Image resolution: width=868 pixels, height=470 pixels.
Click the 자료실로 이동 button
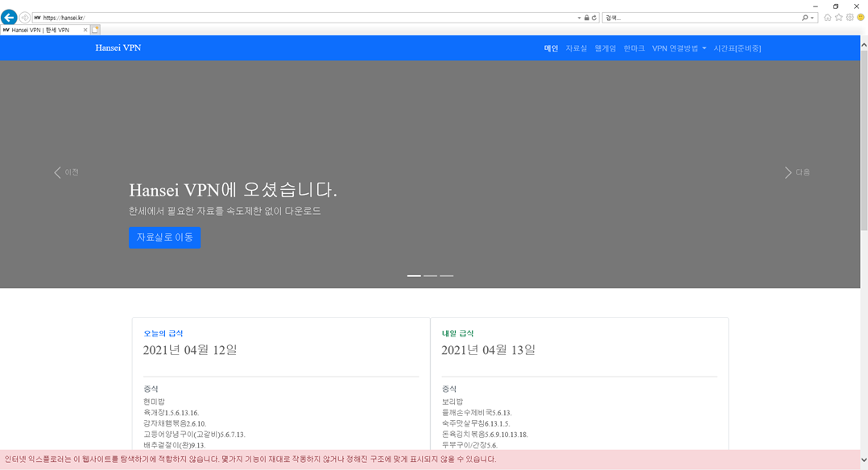tap(164, 237)
